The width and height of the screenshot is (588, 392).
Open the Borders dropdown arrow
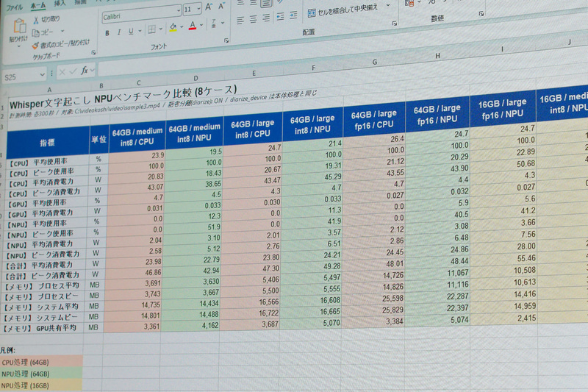(161, 29)
